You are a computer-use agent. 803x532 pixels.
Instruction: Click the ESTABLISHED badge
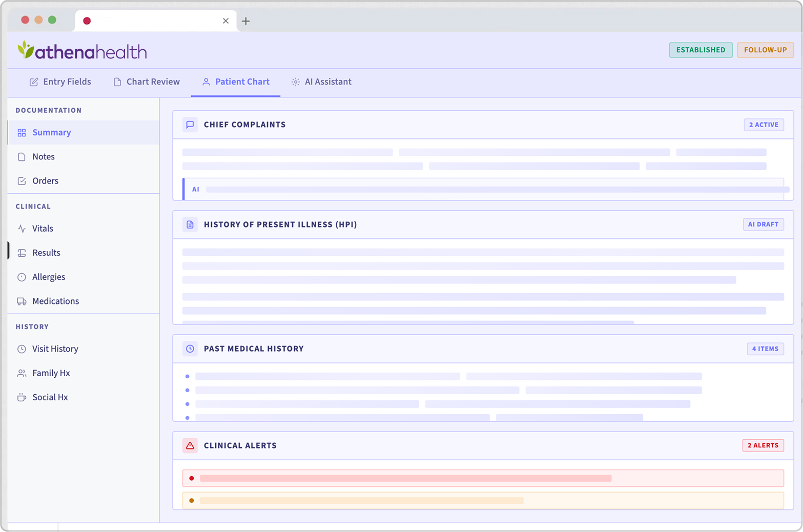701,50
